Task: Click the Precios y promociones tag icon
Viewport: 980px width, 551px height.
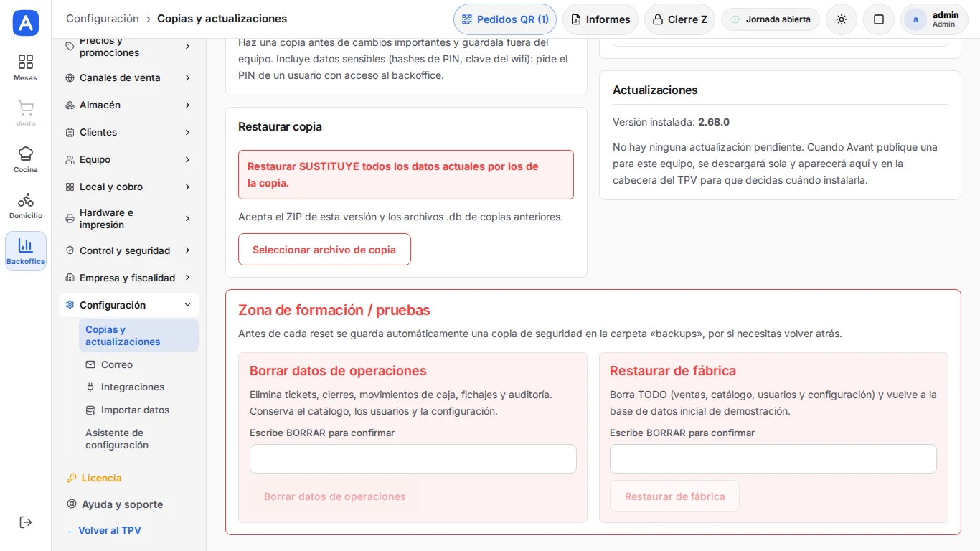Action: pos(70,46)
